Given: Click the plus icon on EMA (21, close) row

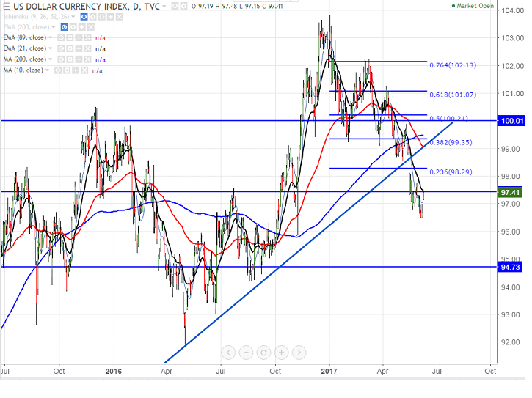Looking at the screenshot, I should [x=79, y=48].
